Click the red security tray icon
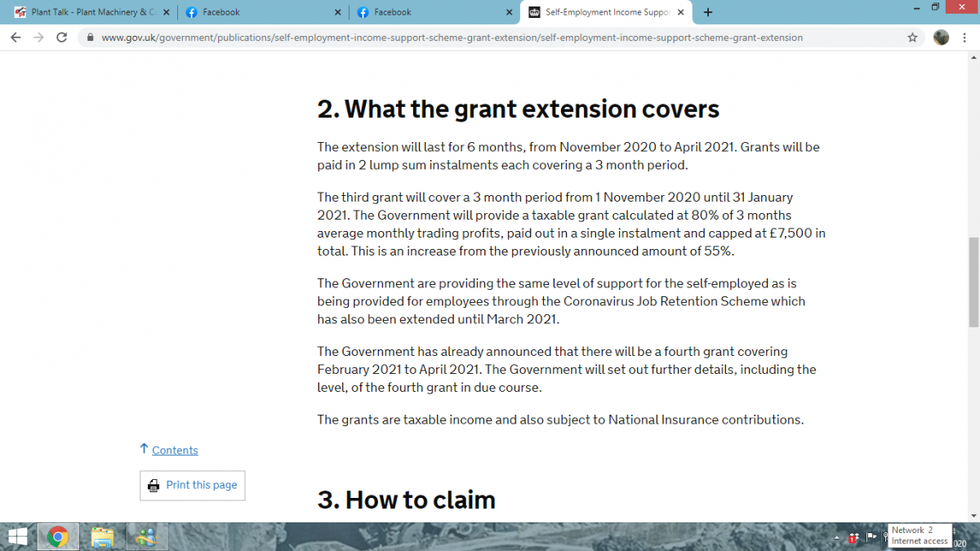This screenshot has width=980, height=551. pyautogui.click(x=853, y=537)
